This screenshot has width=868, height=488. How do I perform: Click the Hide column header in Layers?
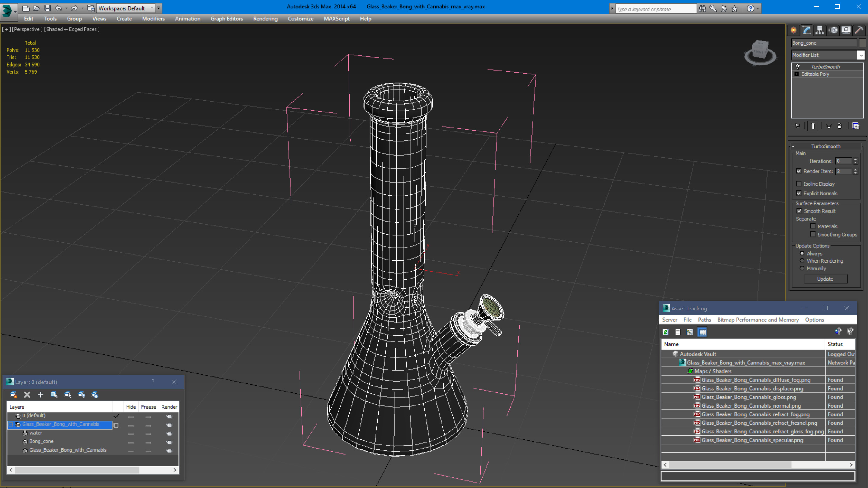pos(131,407)
